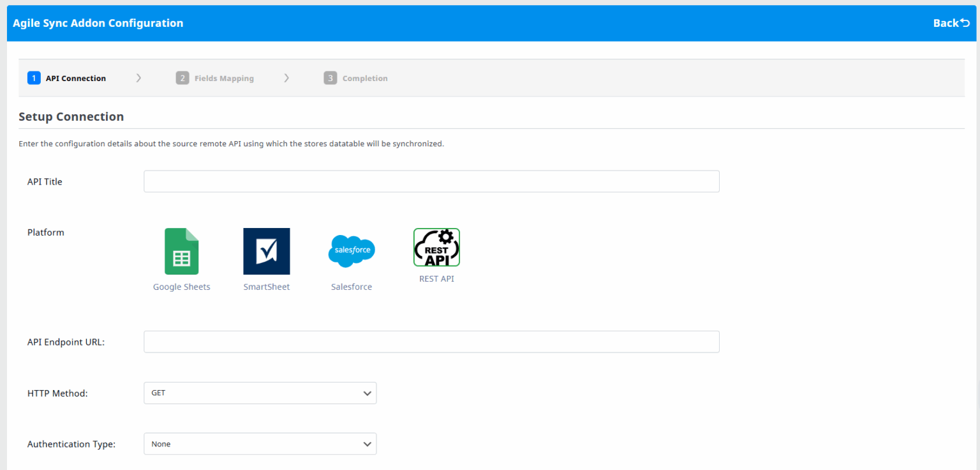
Task: Click the SmartSheet text label
Action: [x=266, y=287]
